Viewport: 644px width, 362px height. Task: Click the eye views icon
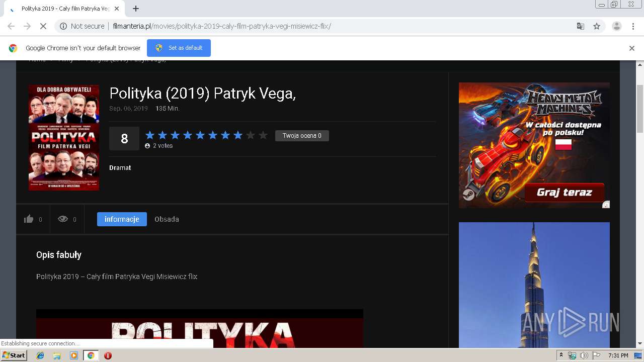pos(63,219)
